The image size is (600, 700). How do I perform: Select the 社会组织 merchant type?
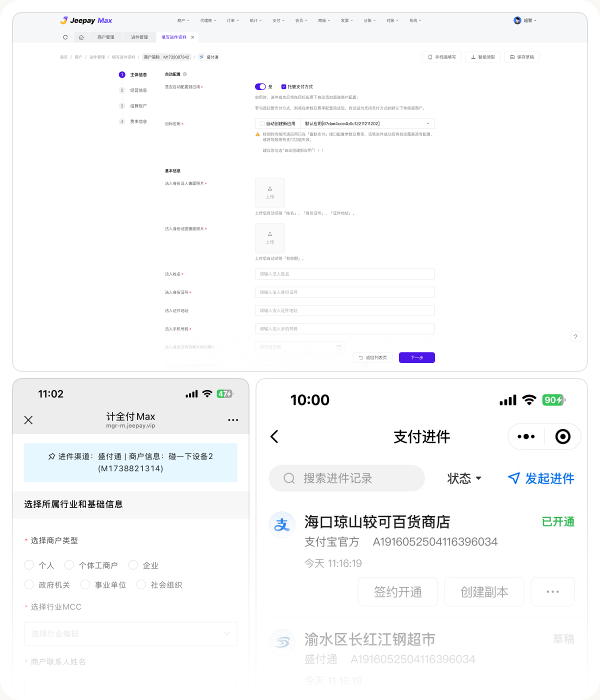[141, 584]
